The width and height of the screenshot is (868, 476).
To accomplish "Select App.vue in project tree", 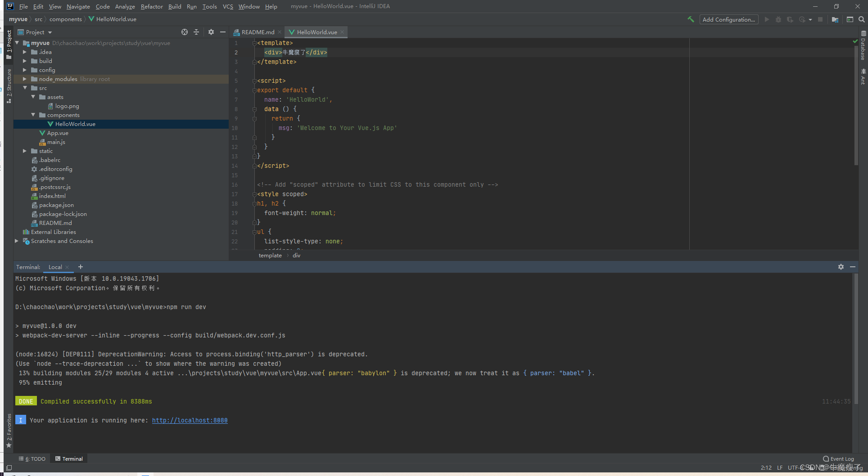I will 58,133.
